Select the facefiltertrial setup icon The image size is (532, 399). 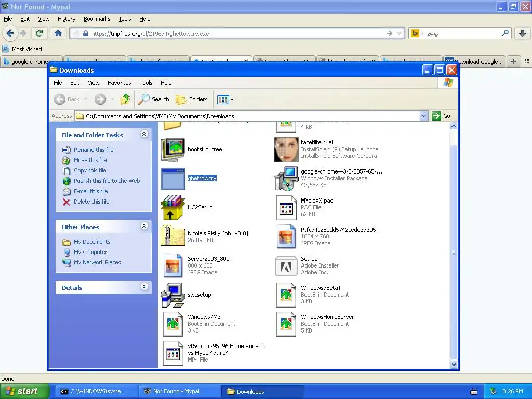click(x=286, y=149)
